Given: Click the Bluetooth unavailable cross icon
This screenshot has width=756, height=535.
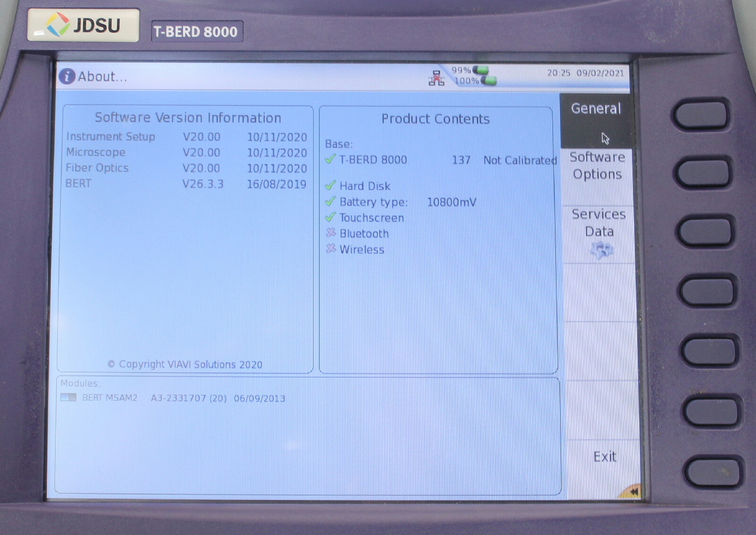Looking at the screenshot, I should coord(331,233).
